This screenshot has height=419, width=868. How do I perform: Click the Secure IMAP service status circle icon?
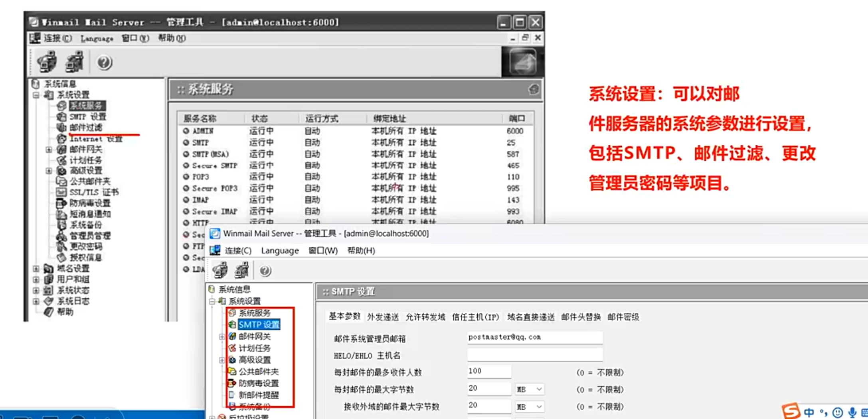click(x=186, y=211)
